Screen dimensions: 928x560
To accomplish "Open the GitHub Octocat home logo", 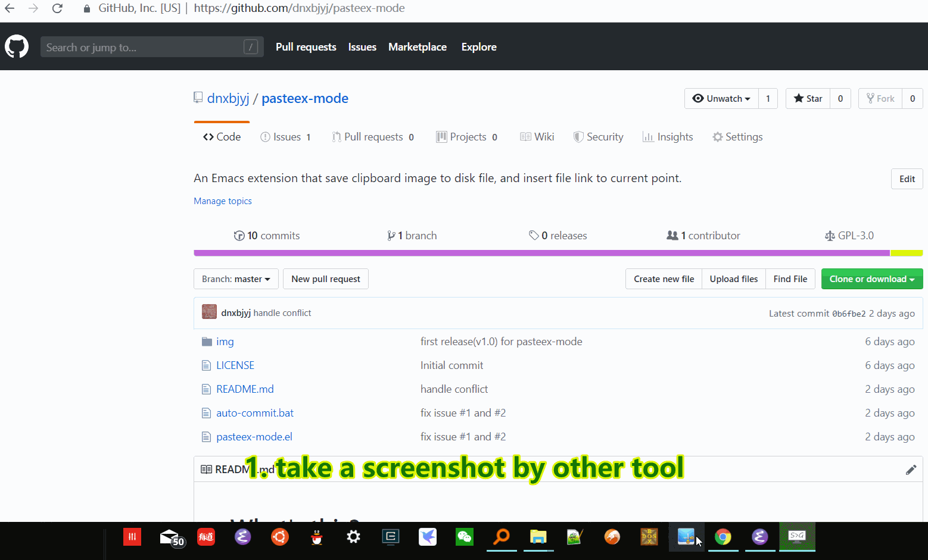I will point(17,46).
